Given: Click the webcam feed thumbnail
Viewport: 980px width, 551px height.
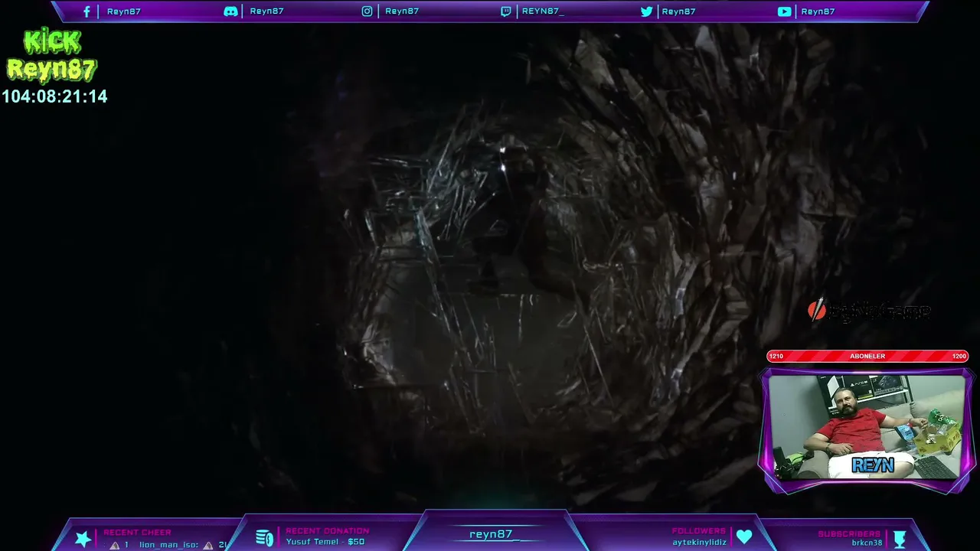Looking at the screenshot, I should pos(867,427).
